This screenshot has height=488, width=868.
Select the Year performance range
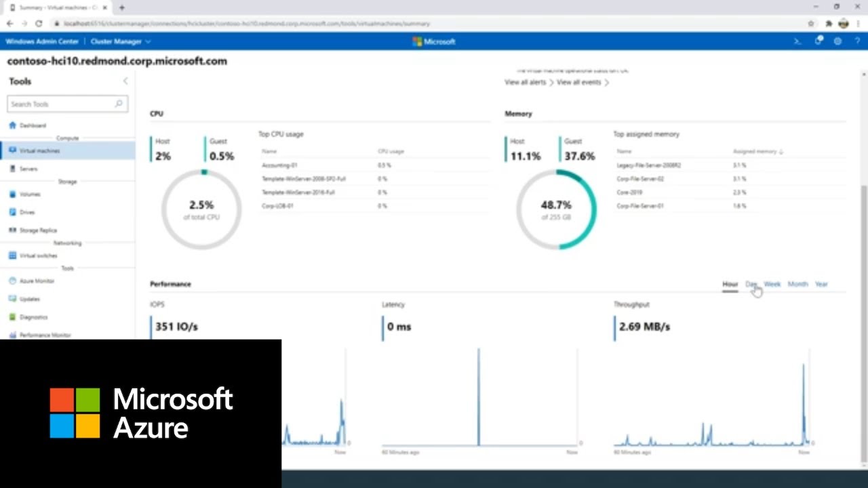821,284
